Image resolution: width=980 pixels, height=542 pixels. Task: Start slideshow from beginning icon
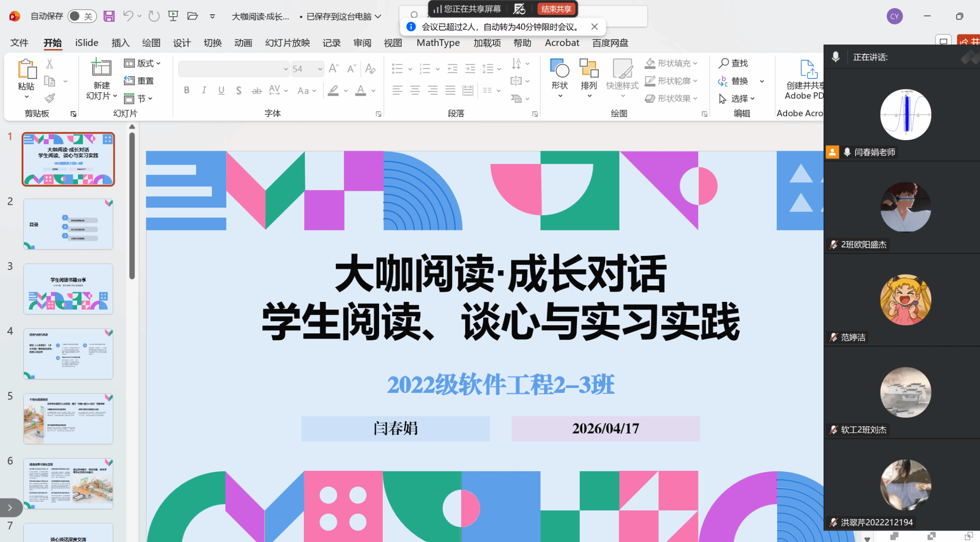(173, 16)
